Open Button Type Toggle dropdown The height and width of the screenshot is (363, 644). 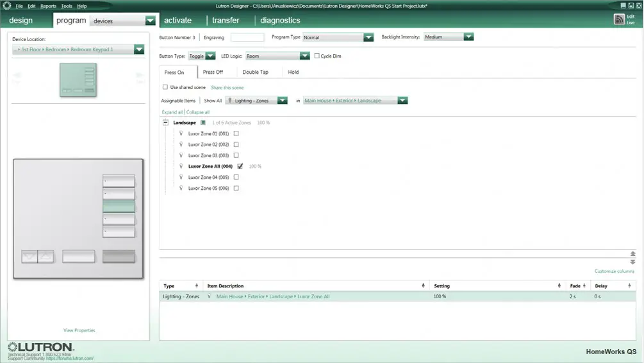tap(210, 56)
